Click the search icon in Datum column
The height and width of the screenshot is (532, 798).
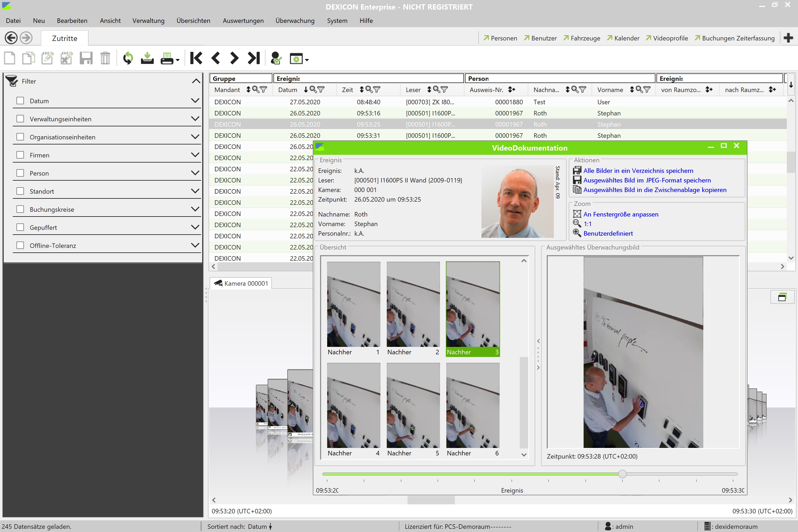(x=313, y=90)
